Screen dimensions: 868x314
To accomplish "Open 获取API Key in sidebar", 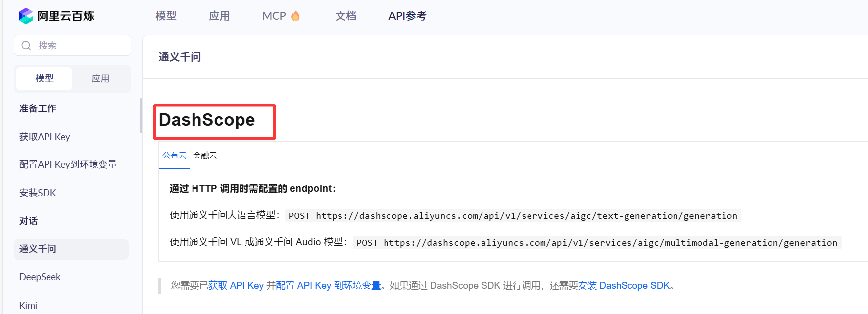I will tap(45, 137).
